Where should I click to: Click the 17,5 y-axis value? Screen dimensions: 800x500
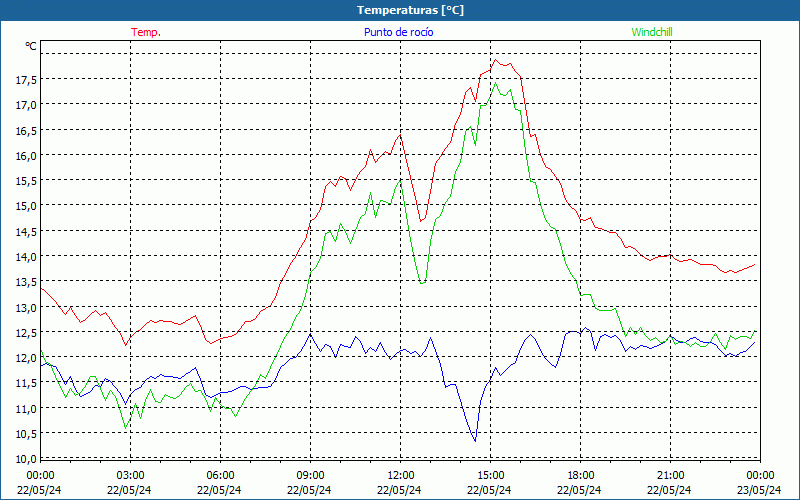click(x=26, y=80)
